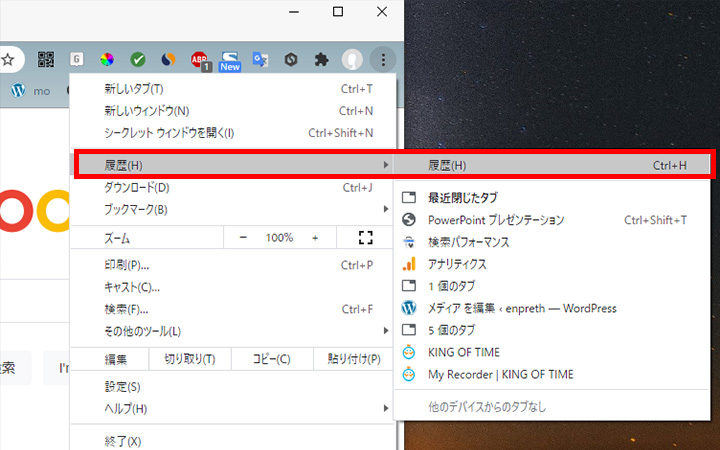Click the three-dot Chrome menu button

tap(383, 59)
